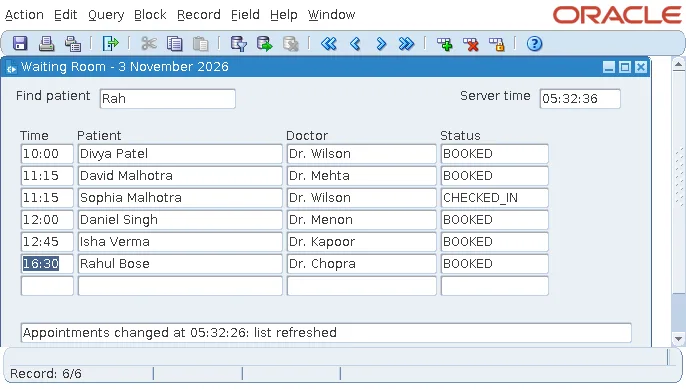
Task: Select the 10:00 time cell
Action: tap(47, 154)
